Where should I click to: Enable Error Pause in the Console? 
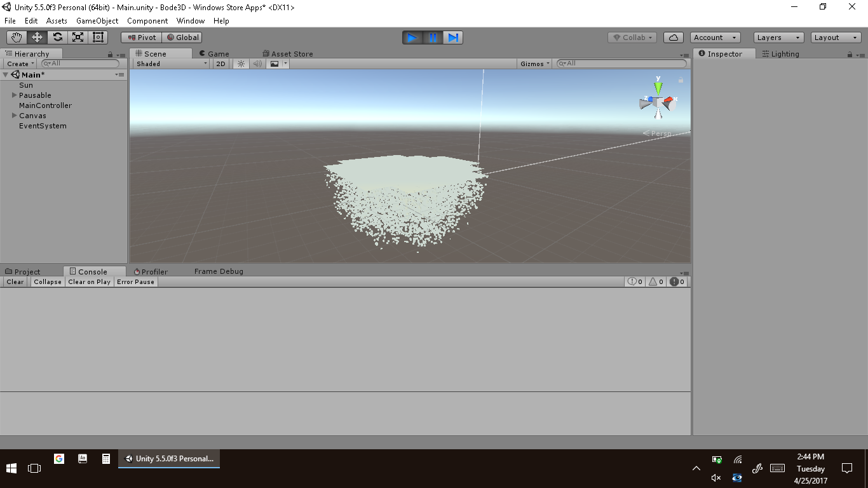(x=135, y=281)
